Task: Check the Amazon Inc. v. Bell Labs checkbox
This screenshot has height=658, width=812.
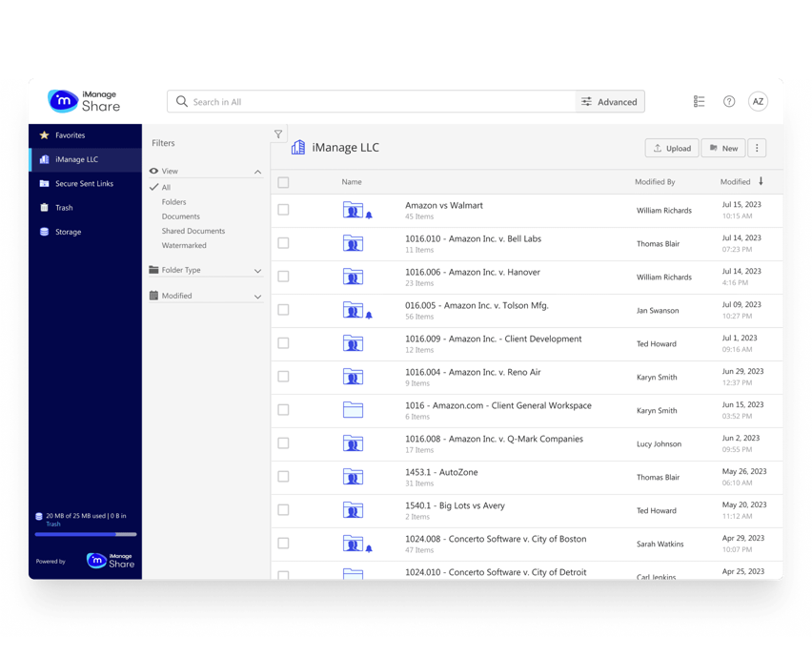Action: (283, 243)
